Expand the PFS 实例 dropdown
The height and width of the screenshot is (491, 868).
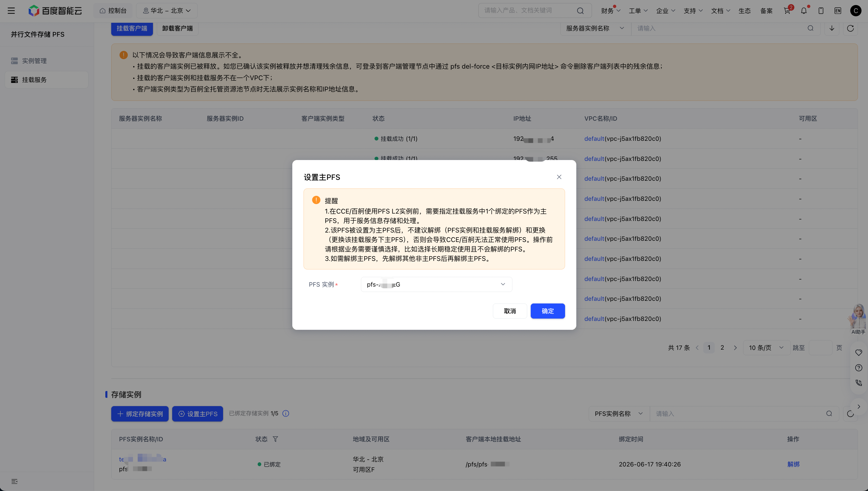click(436, 284)
